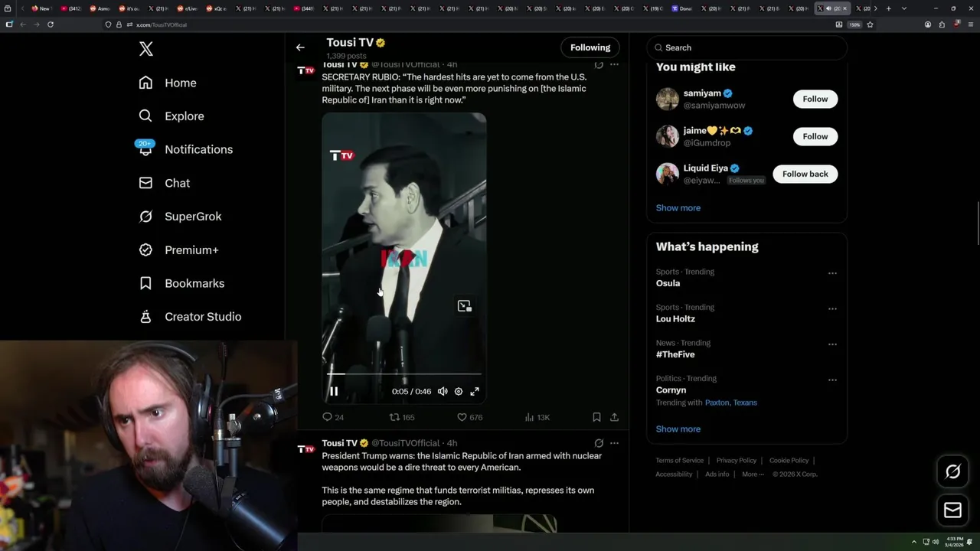View analytics showing 13K views
This screenshot has width=980, height=551.
coord(537,417)
